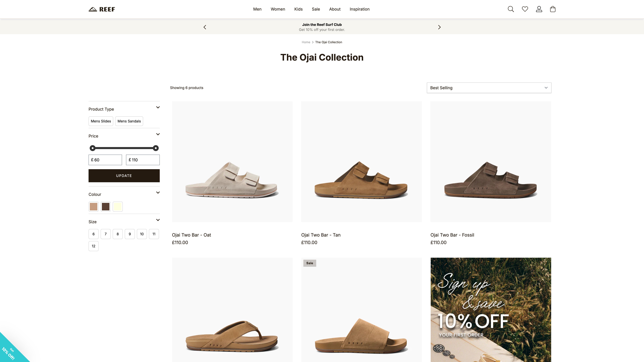The width and height of the screenshot is (644, 362).
Task: Toggle the Mens Sandals product type filter
Action: pyautogui.click(x=129, y=121)
